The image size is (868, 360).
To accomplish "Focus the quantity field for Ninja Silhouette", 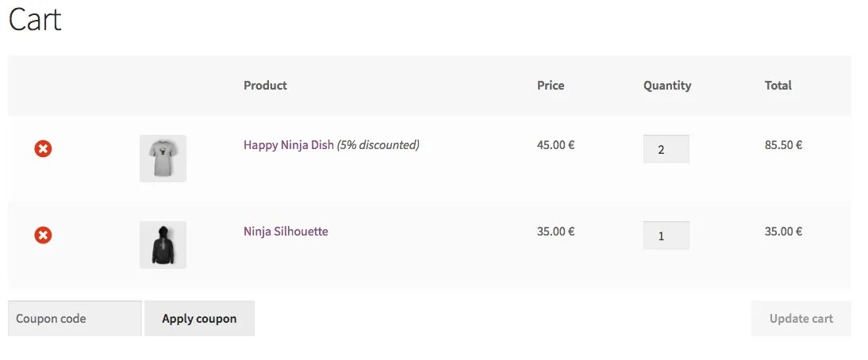I will 666,236.
